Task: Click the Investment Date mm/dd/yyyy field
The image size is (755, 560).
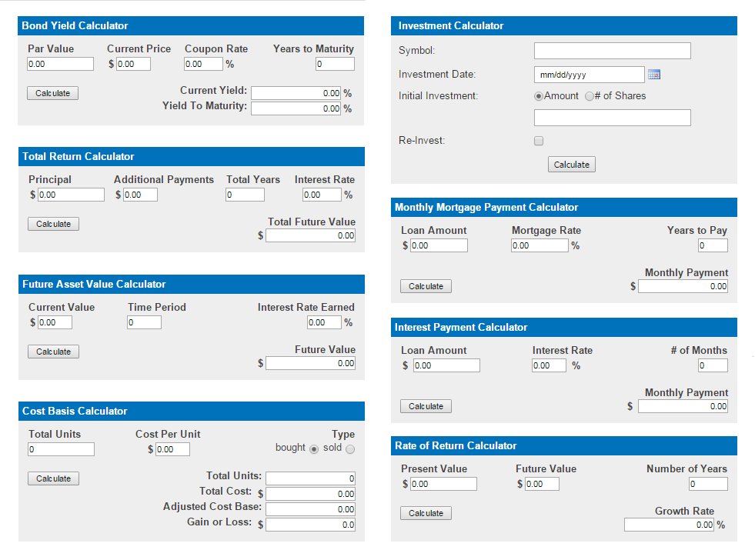Action: [589, 75]
